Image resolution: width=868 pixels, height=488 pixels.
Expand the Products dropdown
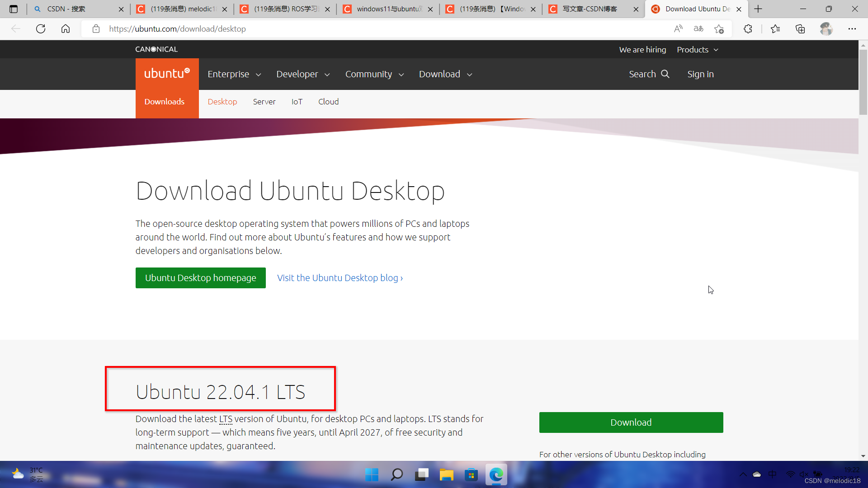click(x=698, y=50)
